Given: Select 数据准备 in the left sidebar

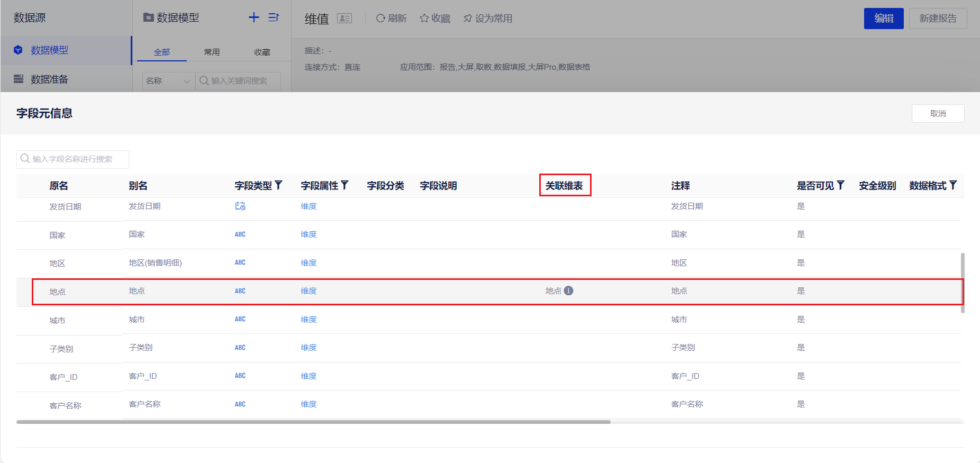Looking at the screenshot, I should (x=49, y=79).
